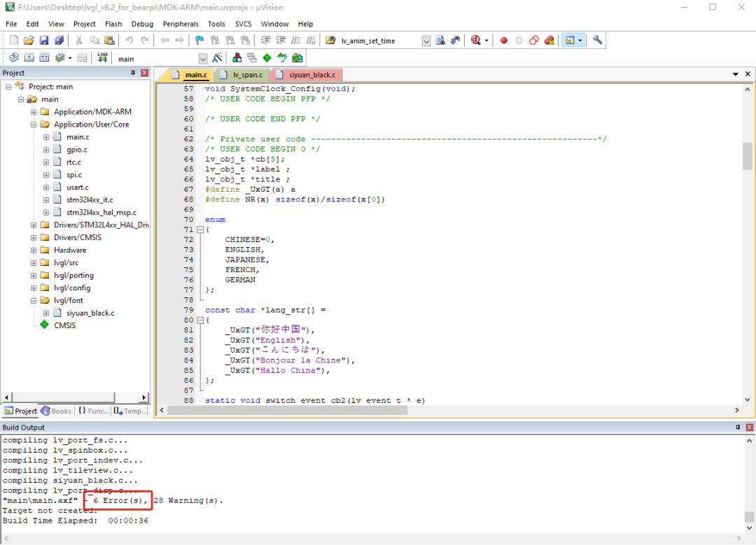The image size is (756, 545).
Task: Click the Build target icon
Action: tap(29, 58)
